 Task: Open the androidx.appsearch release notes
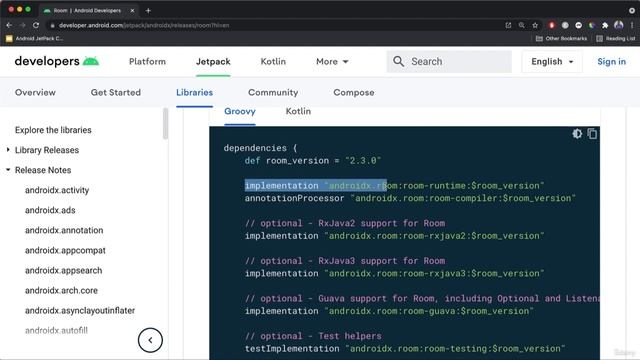(63, 270)
